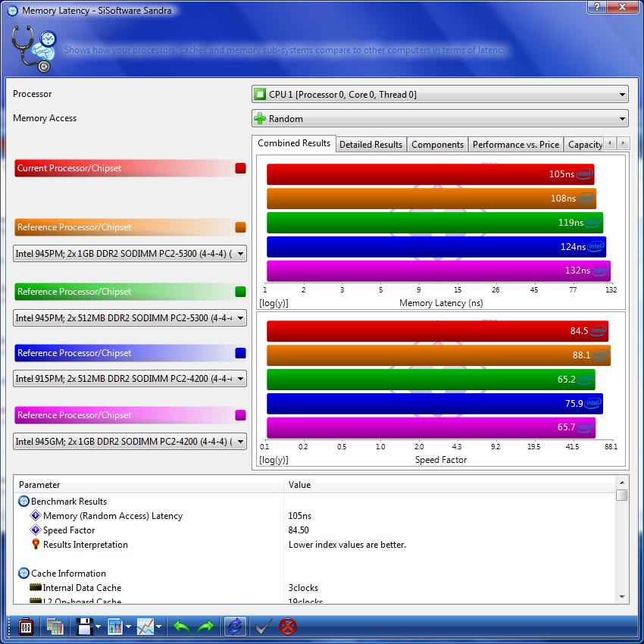Open the options mixer icon in bottom toolbar
644x644 pixels.
pos(26,627)
